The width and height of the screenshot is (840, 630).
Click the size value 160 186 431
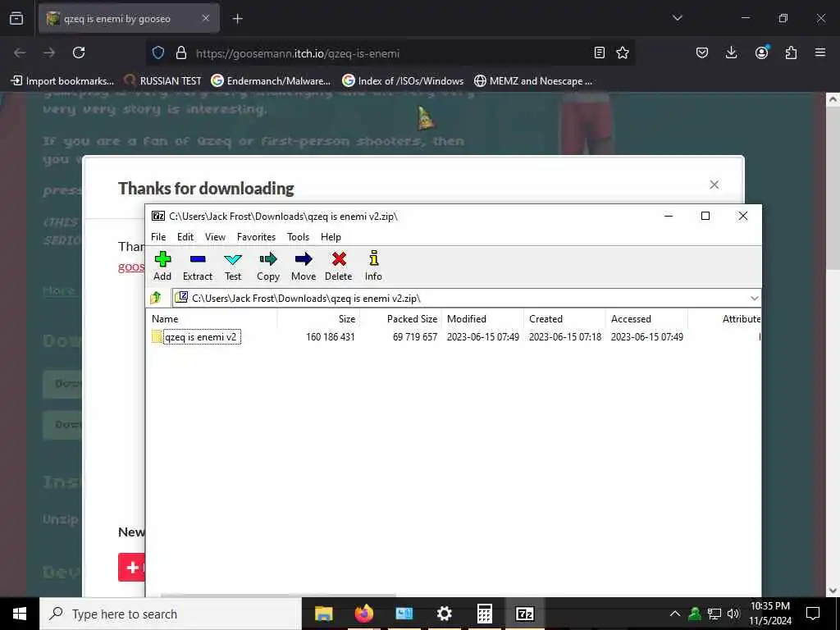(x=330, y=337)
